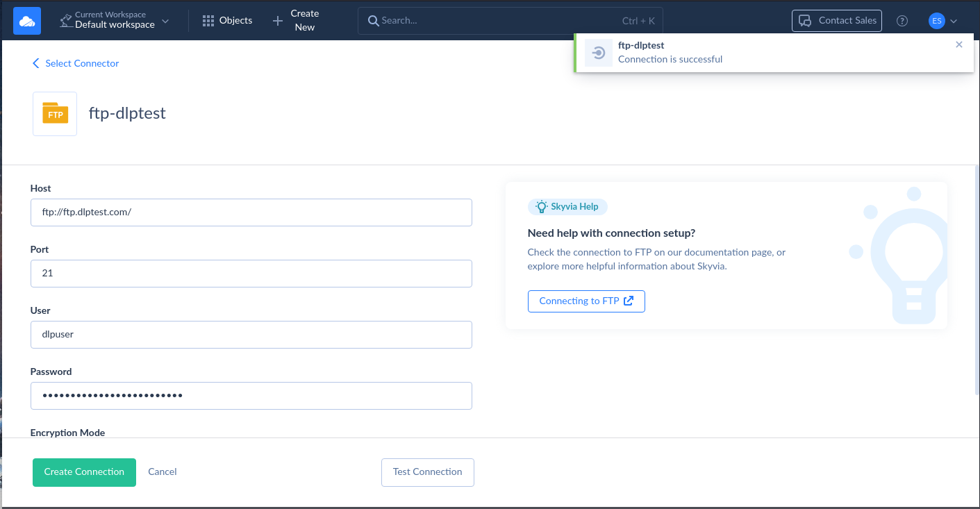Dismiss the success notification with the X
The image size is (980, 509).
pos(959,44)
